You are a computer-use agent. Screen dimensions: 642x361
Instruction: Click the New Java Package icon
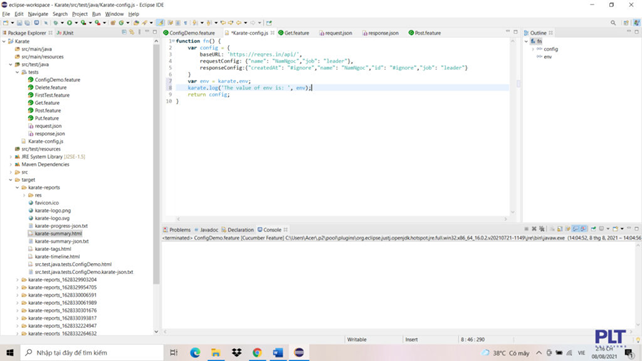pos(113,23)
